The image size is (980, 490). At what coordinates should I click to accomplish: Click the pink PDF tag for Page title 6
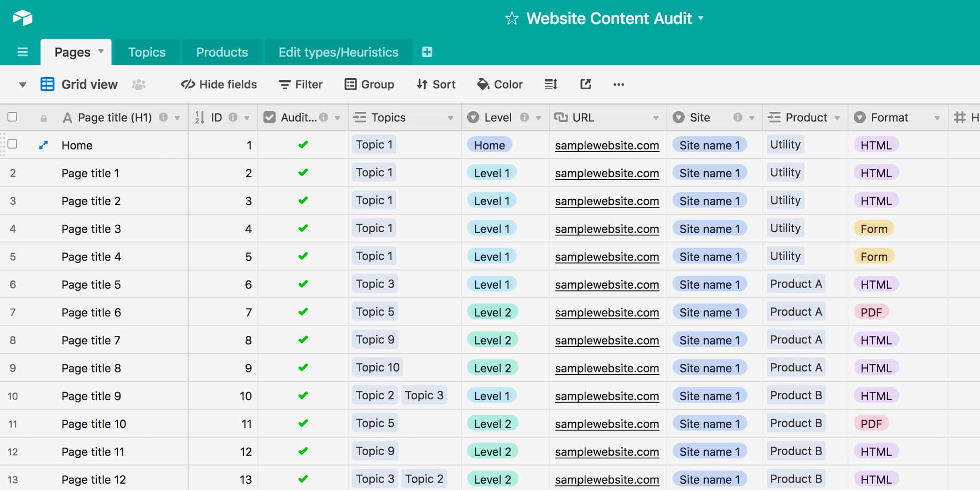coord(871,312)
